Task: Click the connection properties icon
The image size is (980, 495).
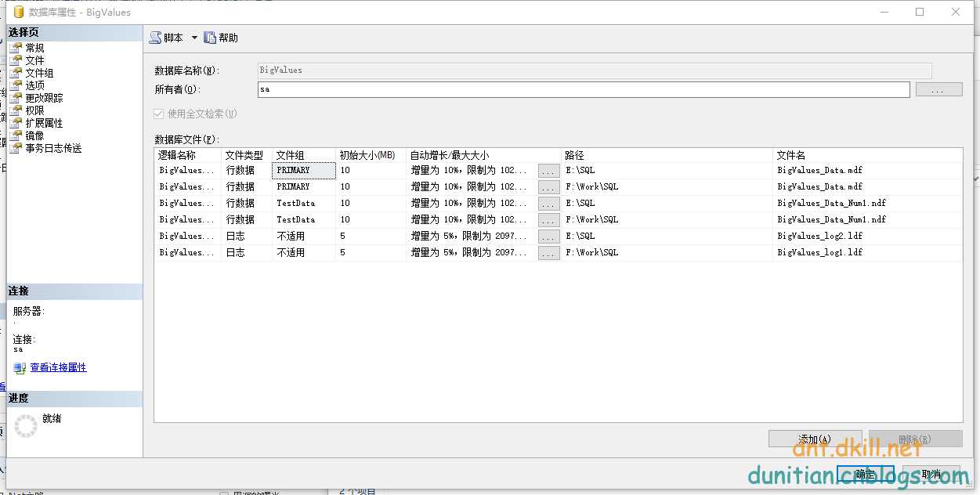Action: [20, 367]
